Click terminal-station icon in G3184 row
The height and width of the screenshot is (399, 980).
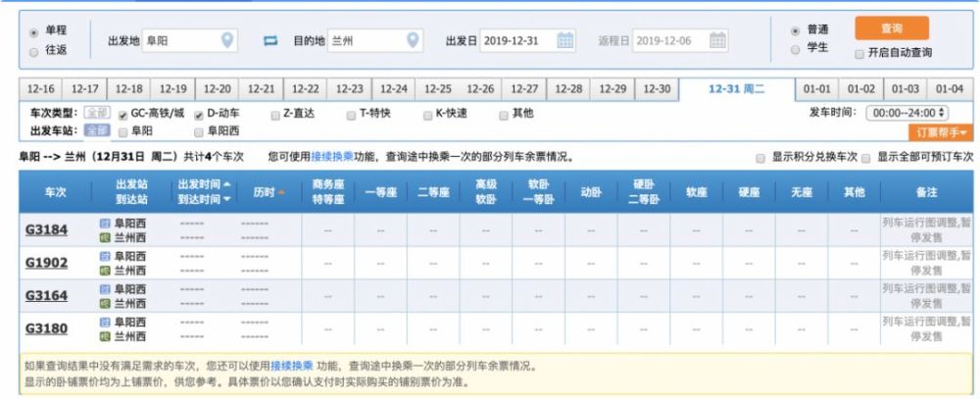pyautogui.click(x=105, y=237)
